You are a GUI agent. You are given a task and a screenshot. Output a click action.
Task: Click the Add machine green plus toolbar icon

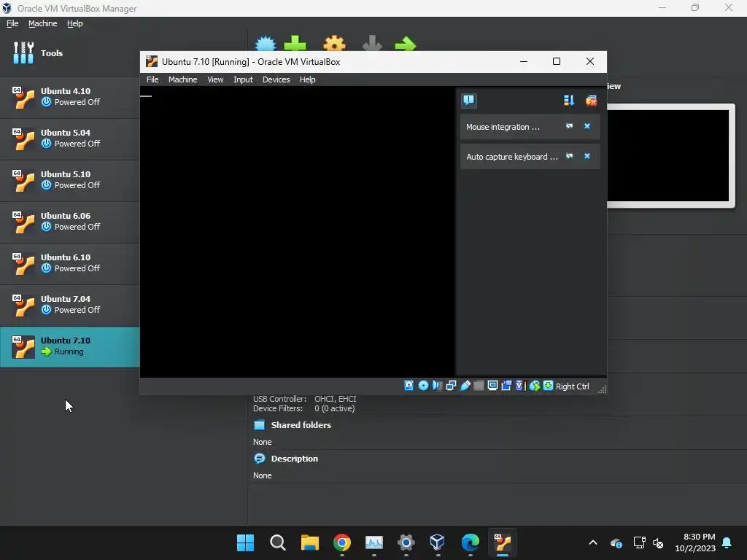pos(295,43)
